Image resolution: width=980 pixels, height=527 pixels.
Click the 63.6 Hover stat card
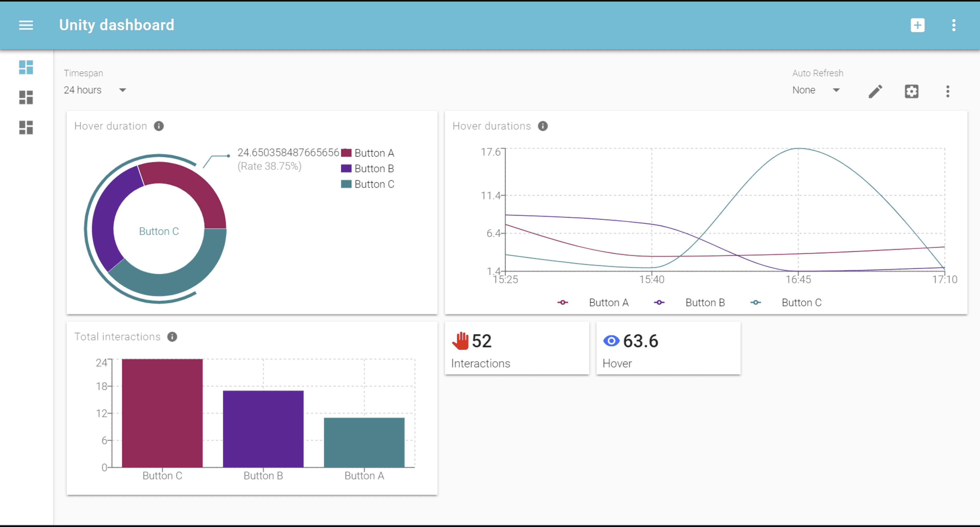(668, 348)
